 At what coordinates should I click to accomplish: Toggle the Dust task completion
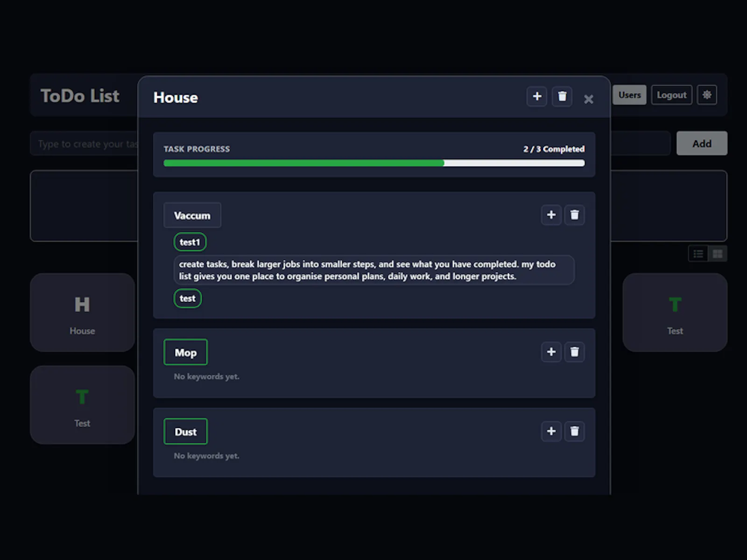point(186,432)
